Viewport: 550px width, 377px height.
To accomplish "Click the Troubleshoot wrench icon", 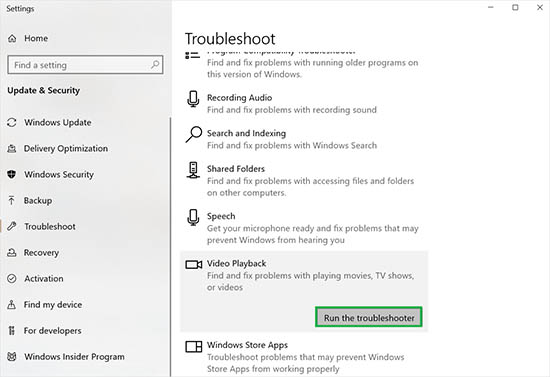I will click(12, 226).
